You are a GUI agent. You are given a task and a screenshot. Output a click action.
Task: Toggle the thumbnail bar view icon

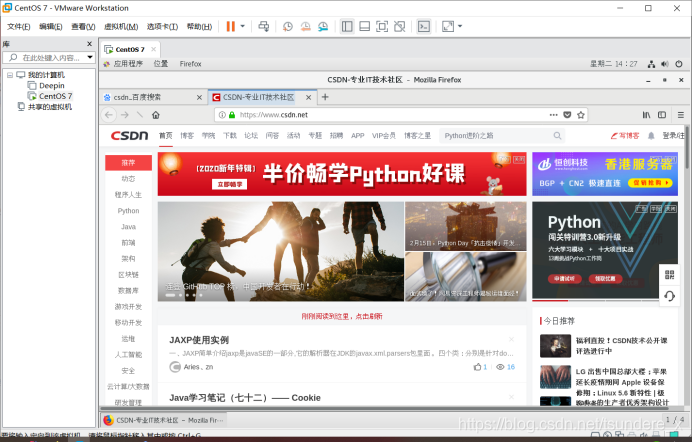point(365,26)
